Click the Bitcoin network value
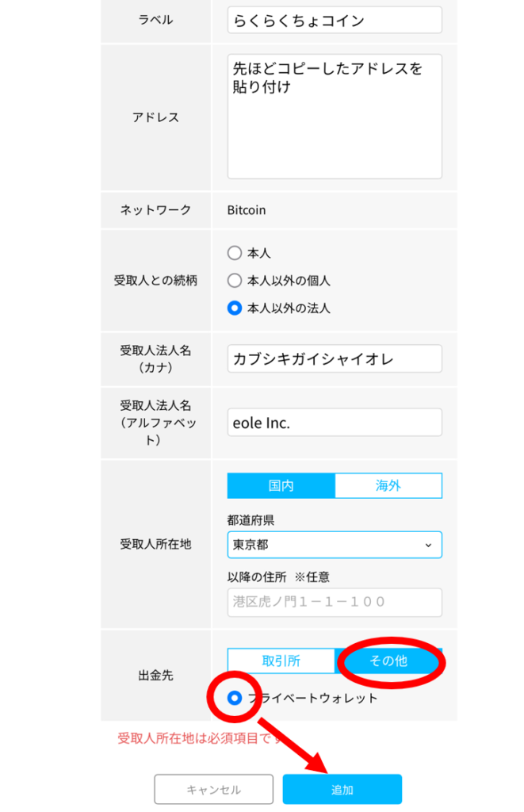The height and width of the screenshot is (812, 524). (x=247, y=210)
